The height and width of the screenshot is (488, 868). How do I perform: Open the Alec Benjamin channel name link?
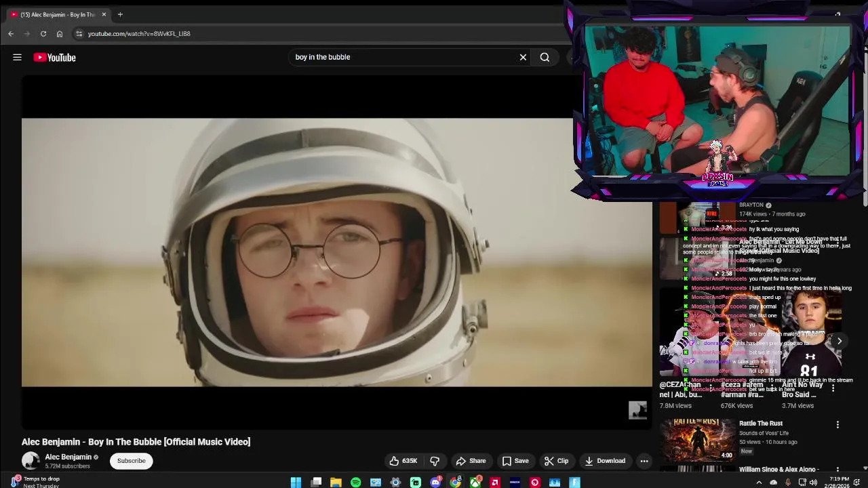[x=68, y=457]
